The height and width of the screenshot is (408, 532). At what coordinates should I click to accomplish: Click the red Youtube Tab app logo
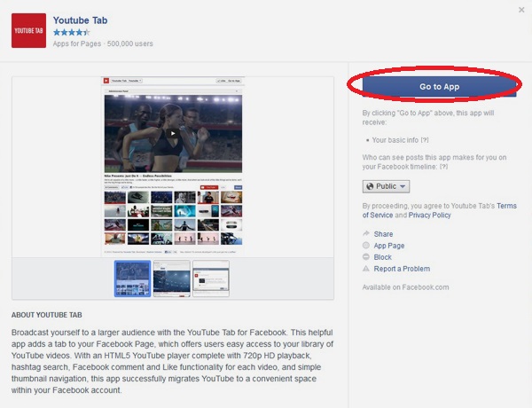pos(29,30)
